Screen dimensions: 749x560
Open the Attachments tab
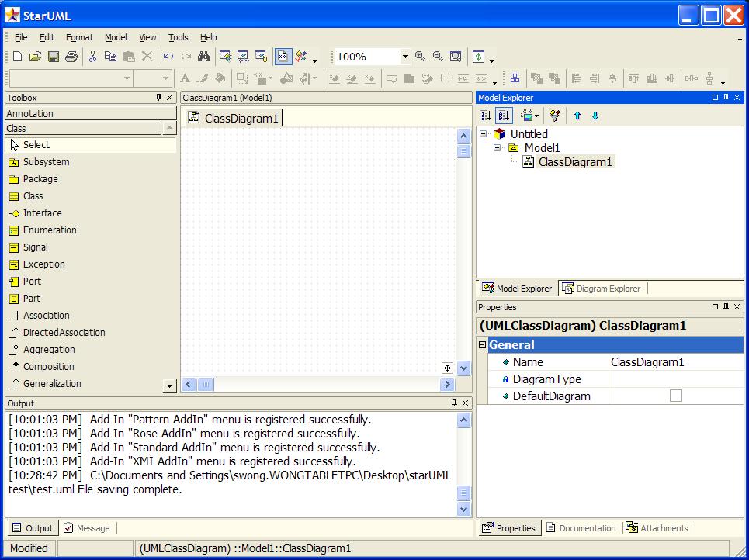point(657,528)
